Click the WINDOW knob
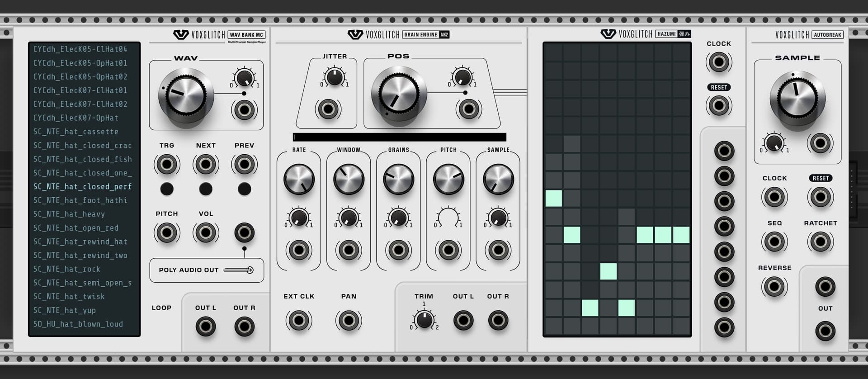The width and height of the screenshot is (868, 379). [349, 180]
